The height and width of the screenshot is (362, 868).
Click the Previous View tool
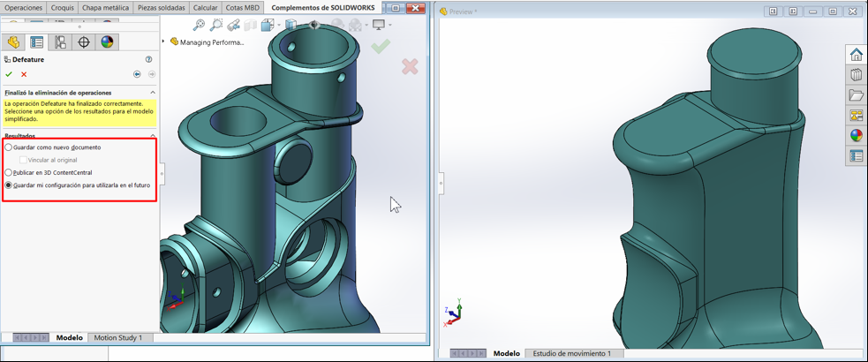coord(234,25)
